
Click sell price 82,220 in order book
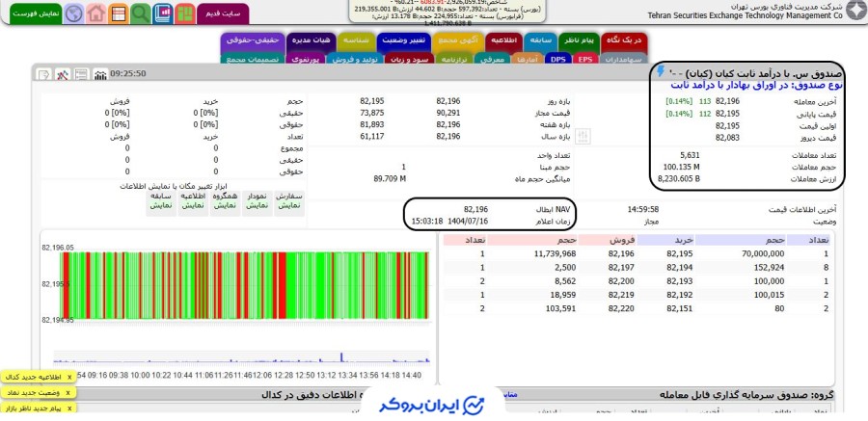click(x=620, y=308)
